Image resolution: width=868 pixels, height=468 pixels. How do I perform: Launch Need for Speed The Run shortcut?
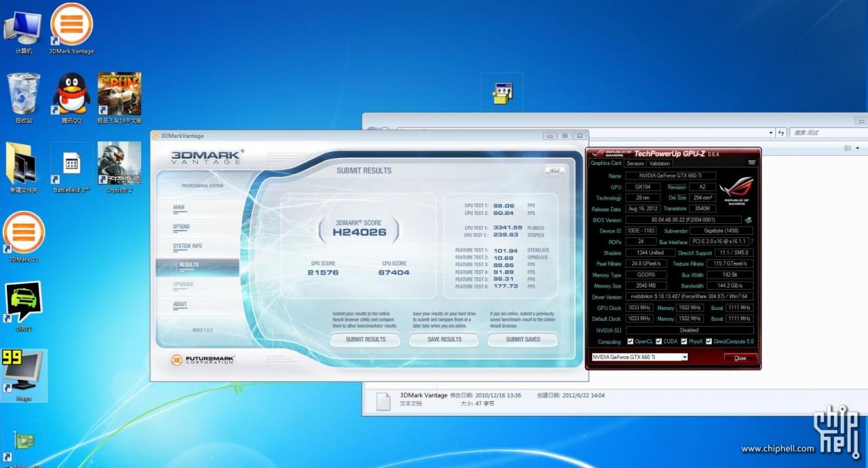pyautogui.click(x=119, y=98)
